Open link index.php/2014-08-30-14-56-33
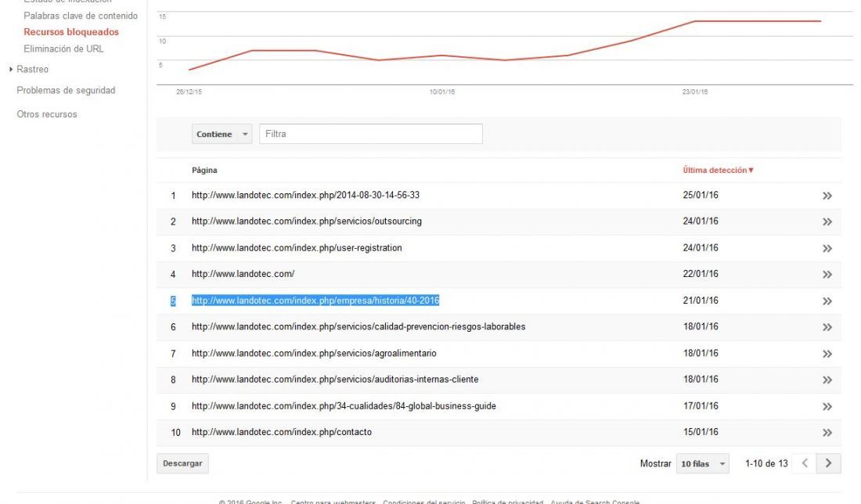861x504 pixels. [305, 195]
